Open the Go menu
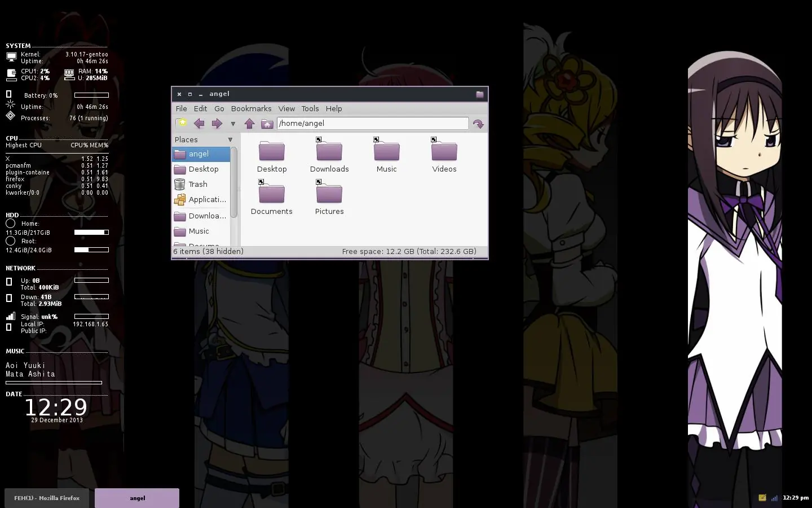This screenshot has height=508, width=812. [x=219, y=109]
